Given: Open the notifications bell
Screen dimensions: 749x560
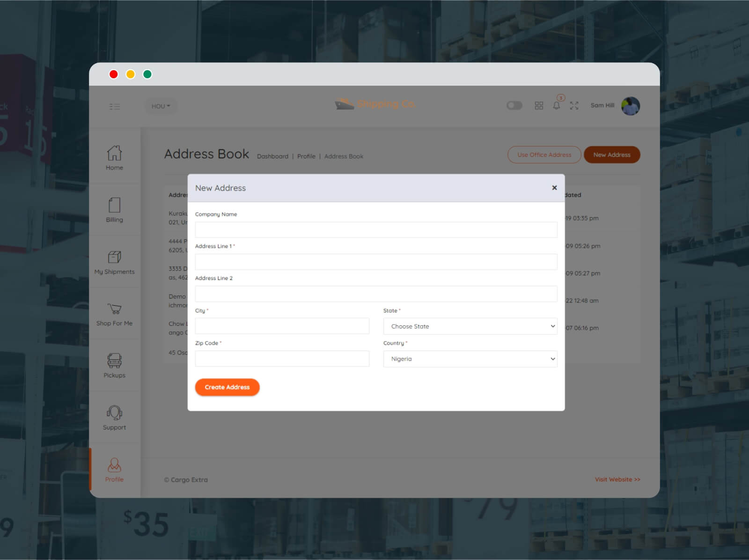Looking at the screenshot, I should pyautogui.click(x=557, y=105).
